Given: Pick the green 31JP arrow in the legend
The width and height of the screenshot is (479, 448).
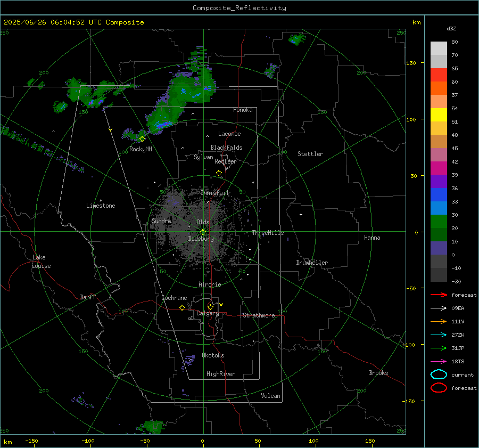Looking at the screenshot, I should point(439,348).
